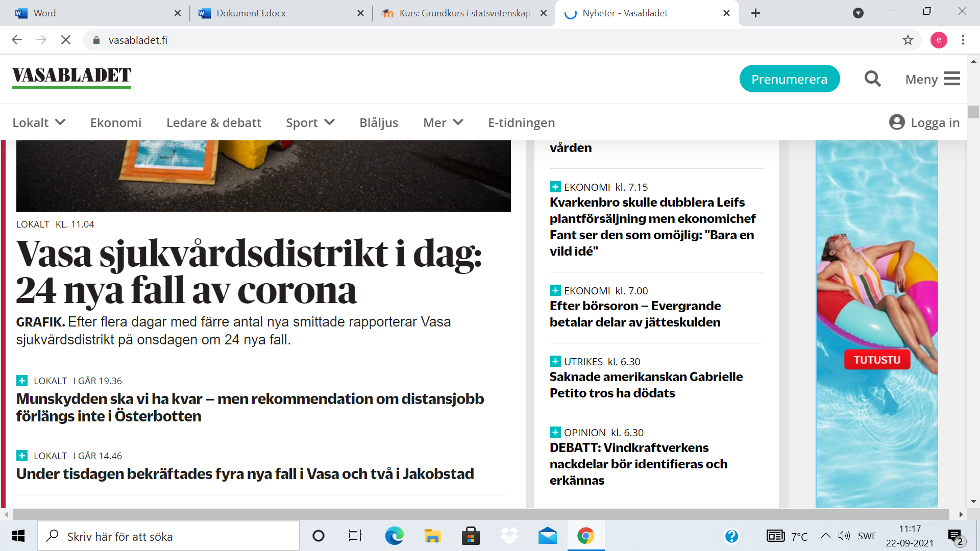Open File Explorer from the taskbar

[432, 536]
